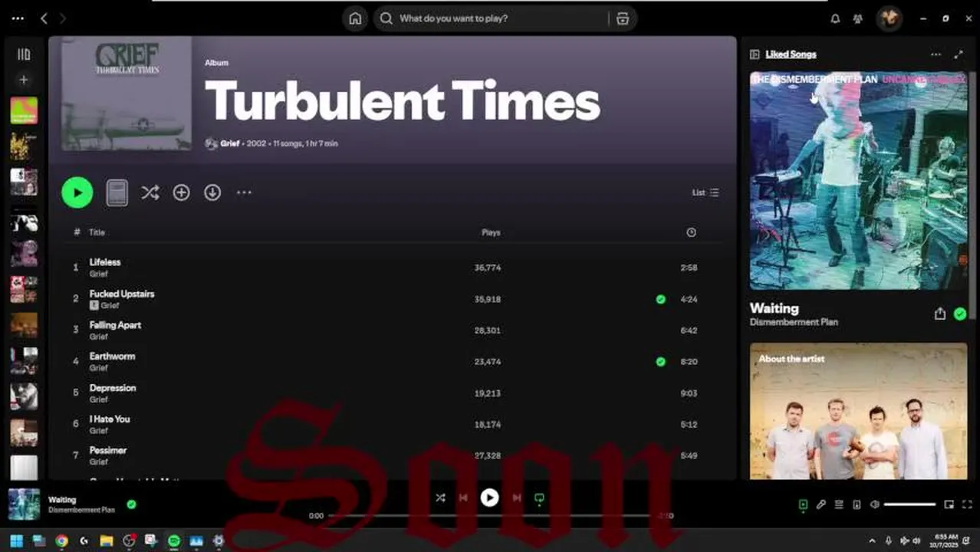Image resolution: width=980 pixels, height=552 pixels.
Task: Open the miniplayer
Action: click(x=949, y=504)
